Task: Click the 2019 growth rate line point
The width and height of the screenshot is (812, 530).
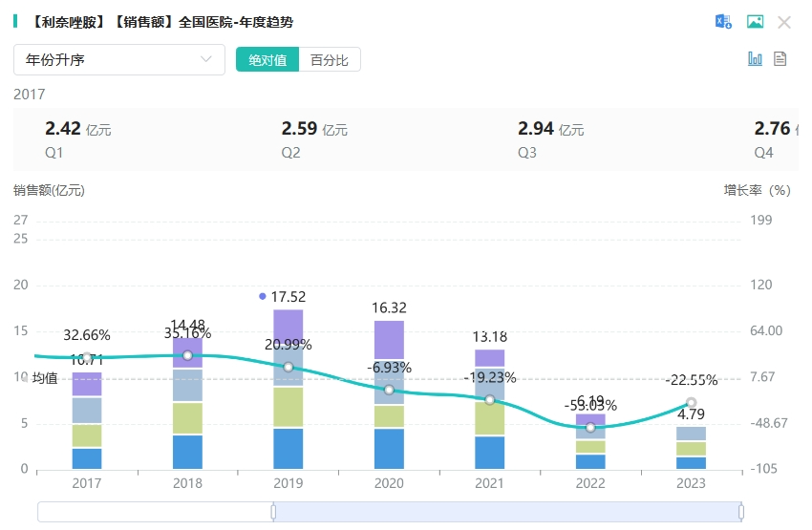Action: [288, 367]
